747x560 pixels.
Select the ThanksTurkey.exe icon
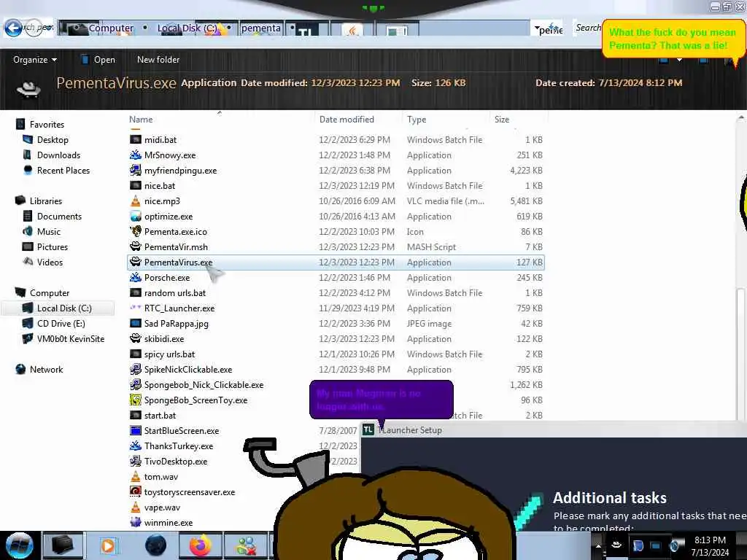pos(136,446)
